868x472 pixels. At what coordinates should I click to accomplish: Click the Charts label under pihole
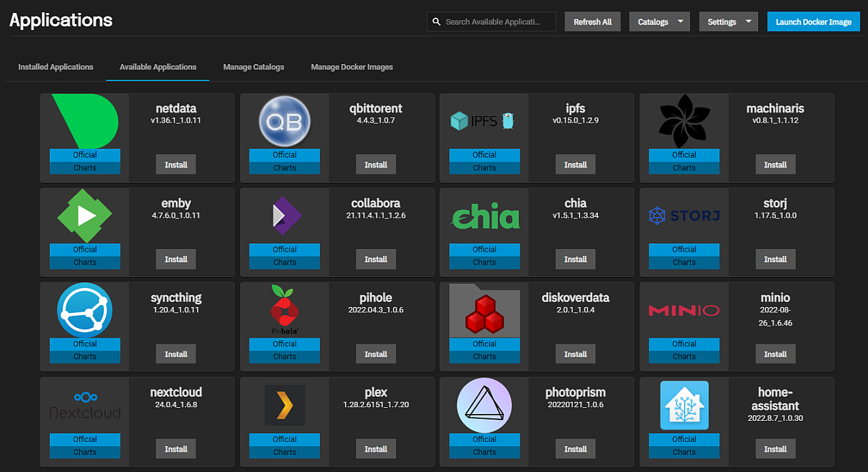[285, 357]
